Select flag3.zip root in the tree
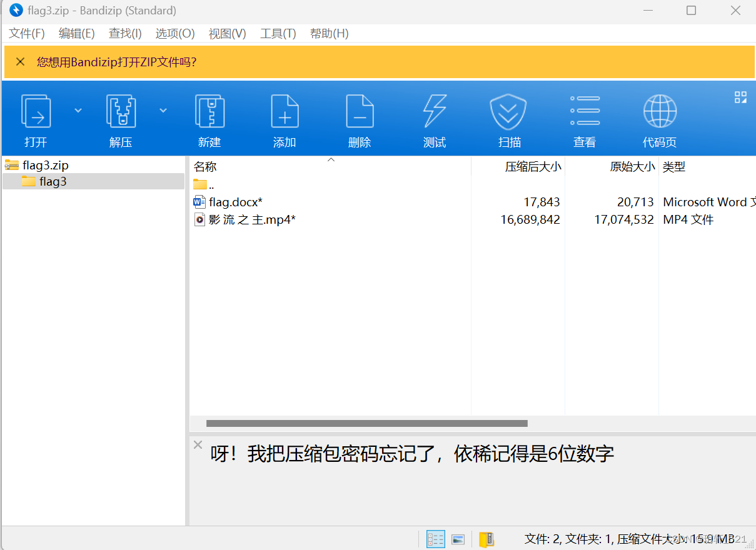756x550 pixels. [x=45, y=166]
